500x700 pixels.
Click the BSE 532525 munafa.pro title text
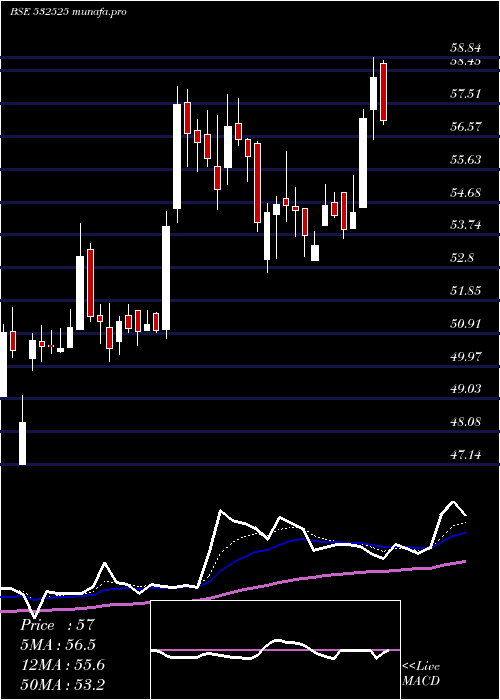click(x=68, y=12)
